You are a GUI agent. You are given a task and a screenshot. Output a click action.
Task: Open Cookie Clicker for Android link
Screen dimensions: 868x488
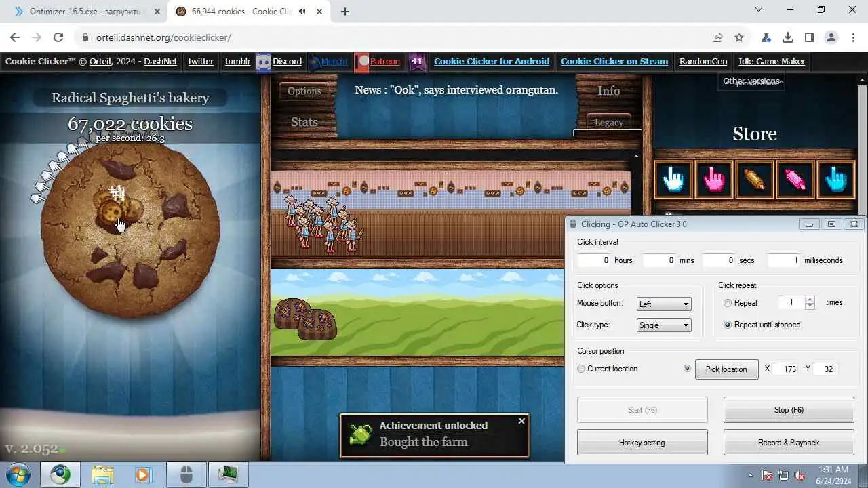coord(492,61)
